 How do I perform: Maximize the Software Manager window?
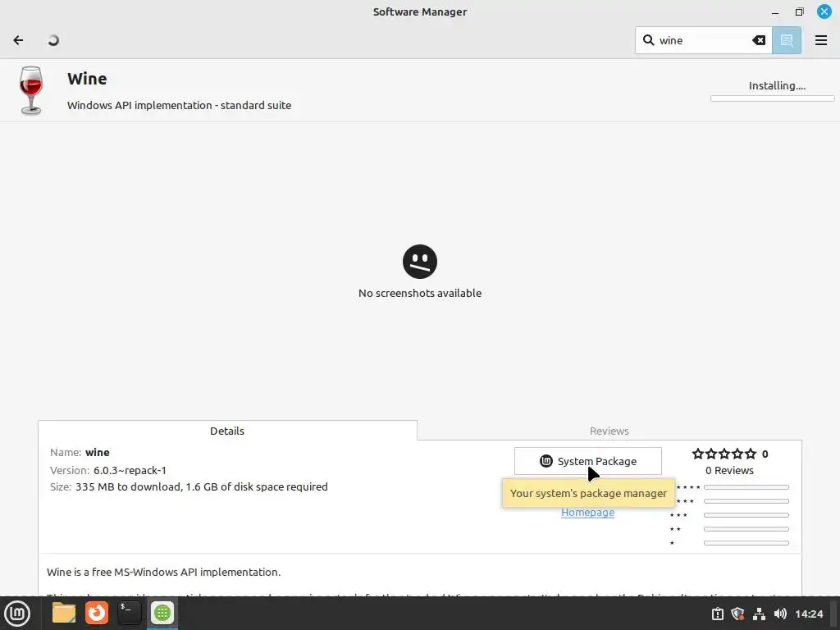(799, 11)
